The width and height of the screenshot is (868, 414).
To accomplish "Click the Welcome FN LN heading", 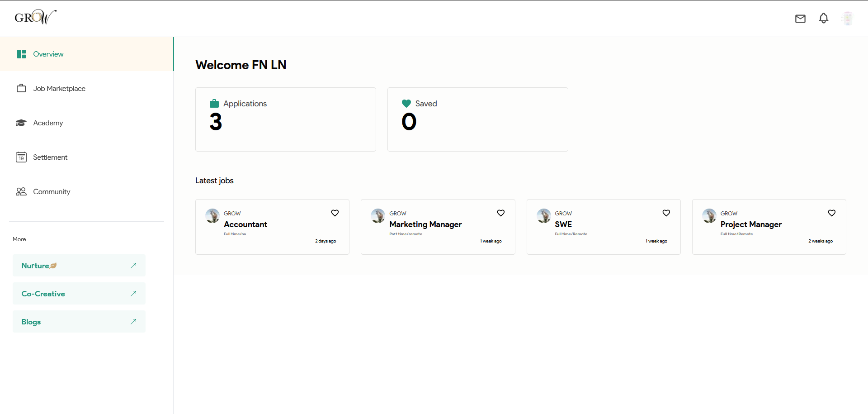I will (241, 65).
